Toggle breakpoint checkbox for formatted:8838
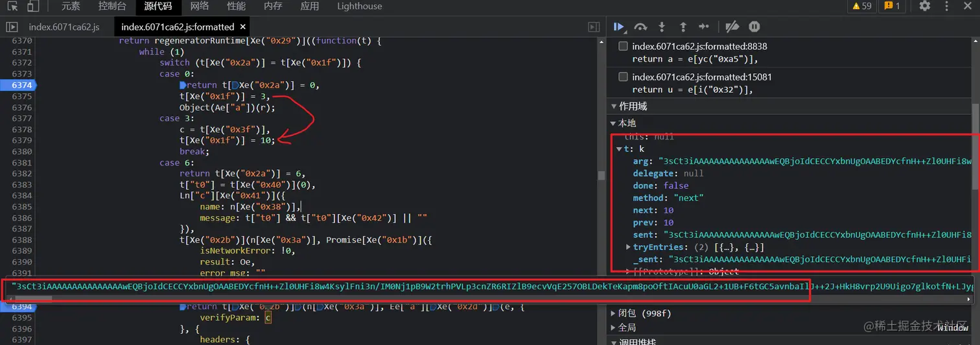Screen dimensions: 980x345 (623, 47)
